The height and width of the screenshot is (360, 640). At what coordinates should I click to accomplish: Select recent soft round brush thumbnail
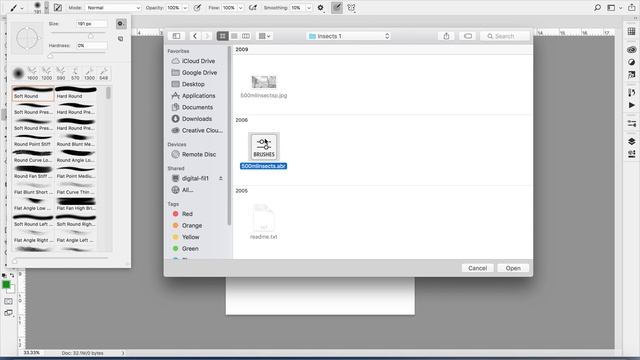pyautogui.click(x=18, y=73)
